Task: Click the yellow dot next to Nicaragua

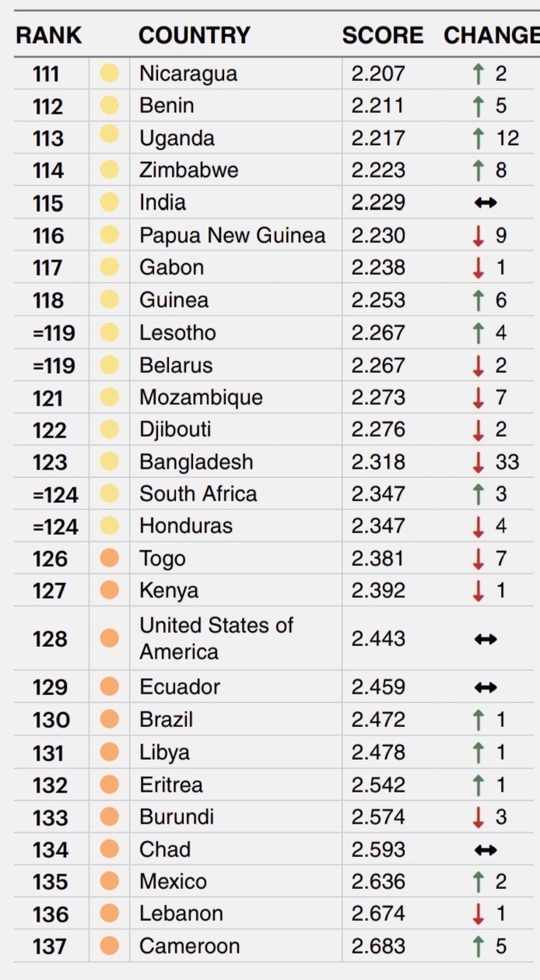Action: [110, 74]
